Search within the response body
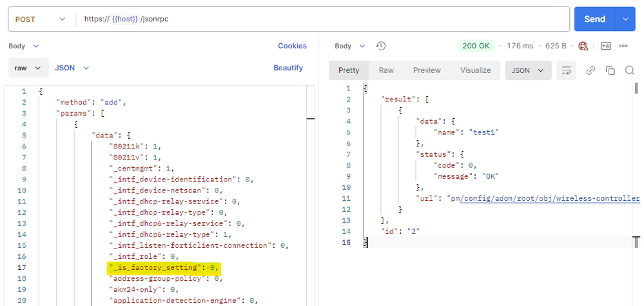The width and height of the screenshot is (644, 306). coord(629,70)
